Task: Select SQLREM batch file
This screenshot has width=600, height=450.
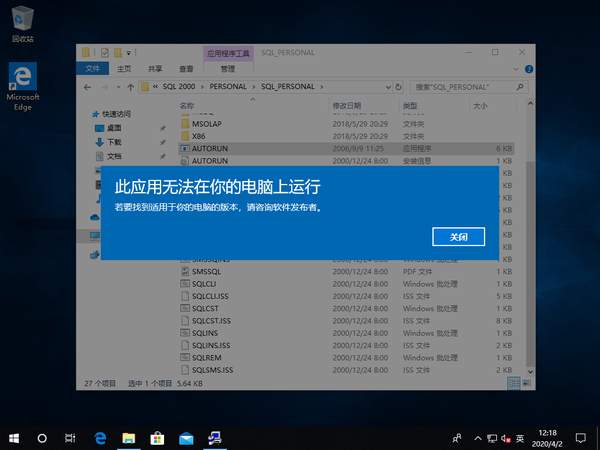Action: (x=346, y=357)
